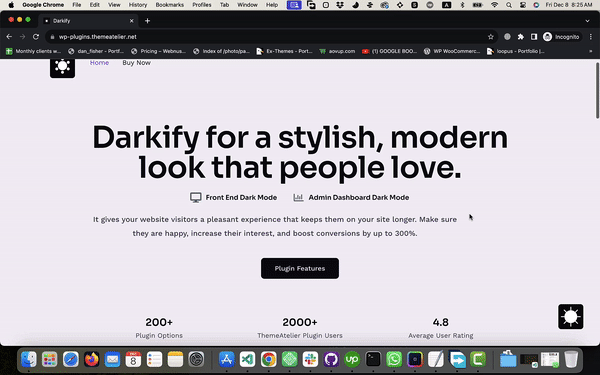This screenshot has height=375, width=600.
Task: Open GitHub Desktop from the Dock
Action: (331, 359)
